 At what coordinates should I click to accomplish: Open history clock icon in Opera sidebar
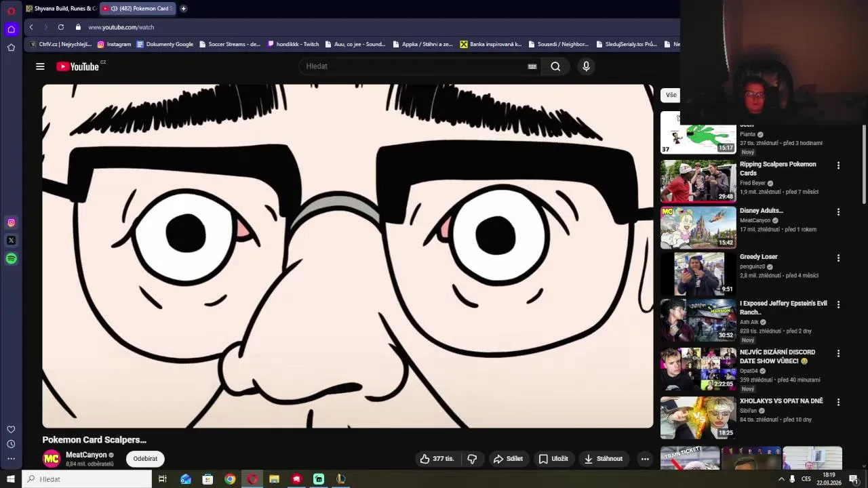click(11, 444)
